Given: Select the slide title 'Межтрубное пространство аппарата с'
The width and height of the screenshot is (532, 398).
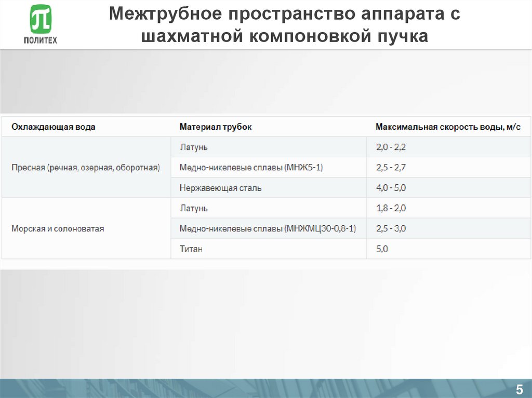Looking at the screenshot, I should pos(284,14).
